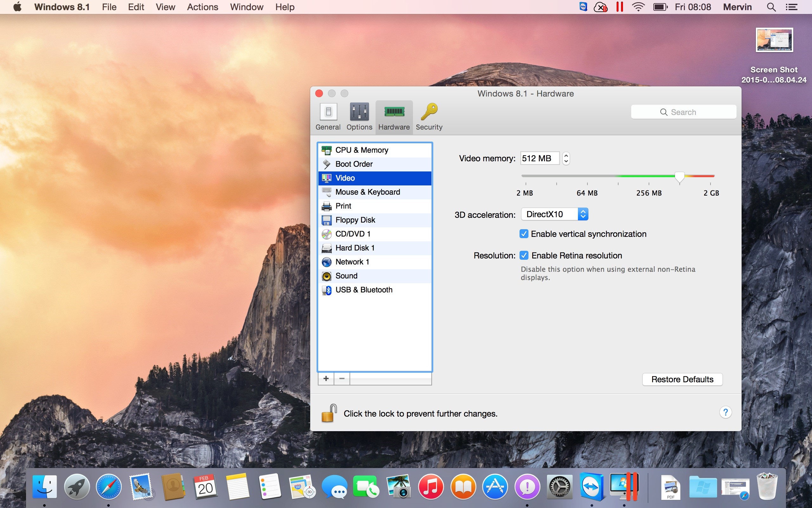Open System Preferences from the Dock

[559, 486]
